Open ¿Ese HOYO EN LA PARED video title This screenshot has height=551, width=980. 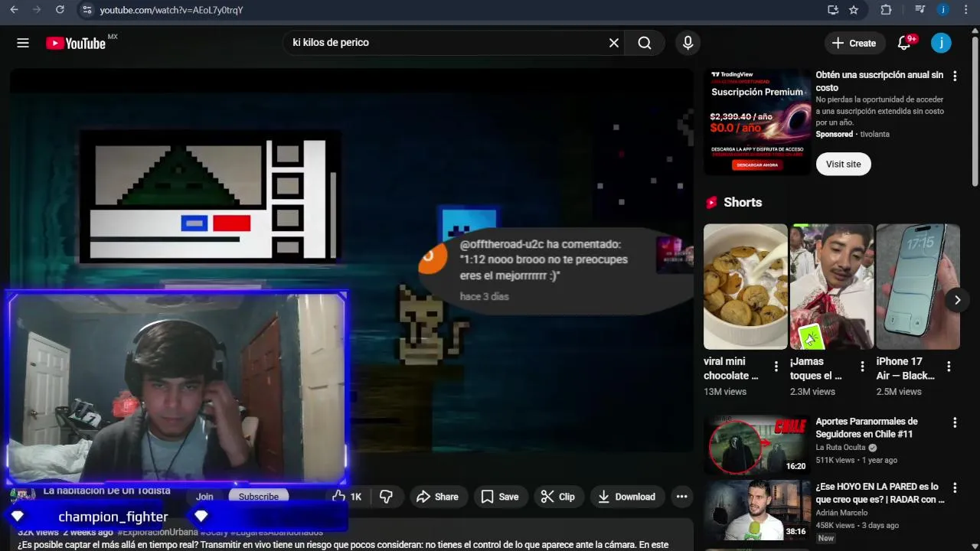click(x=880, y=493)
